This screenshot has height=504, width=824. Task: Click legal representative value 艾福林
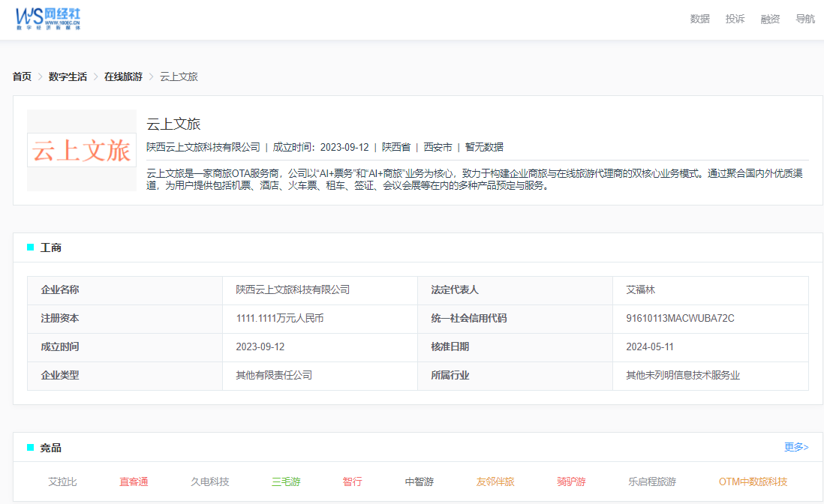click(641, 289)
